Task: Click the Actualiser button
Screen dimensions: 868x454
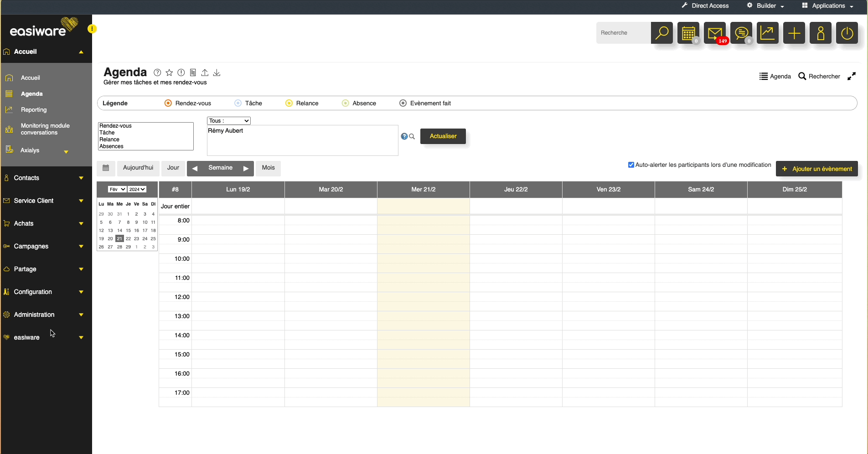Action: click(443, 136)
